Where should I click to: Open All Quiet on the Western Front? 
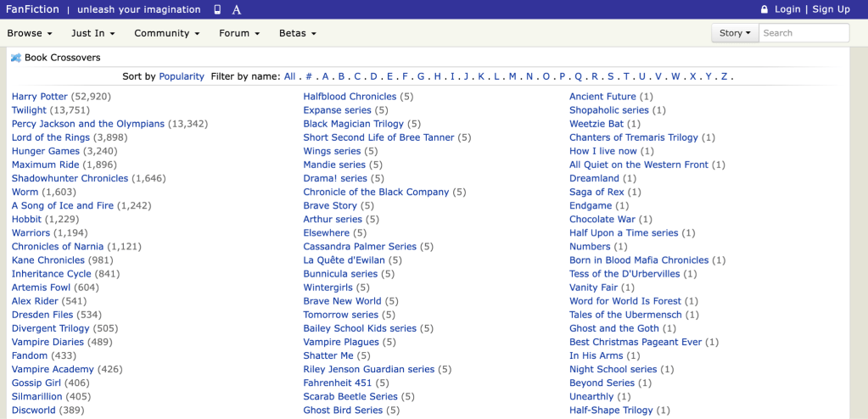[639, 165]
